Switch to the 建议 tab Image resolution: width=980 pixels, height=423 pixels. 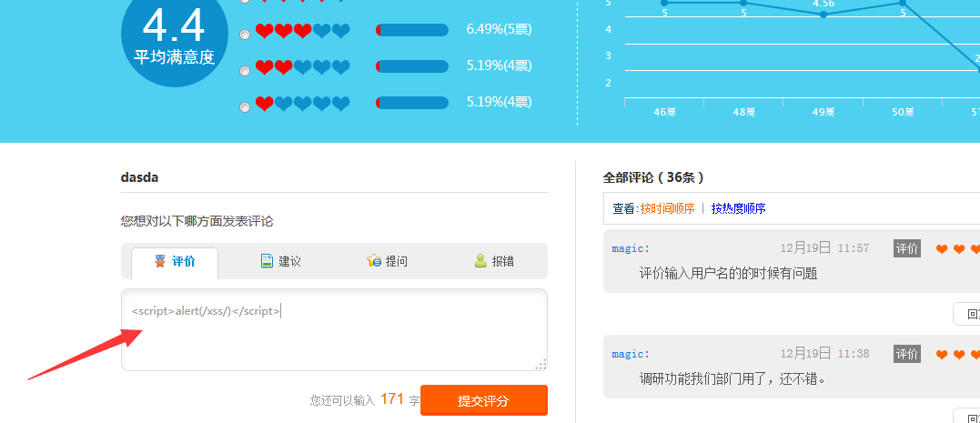coord(280,261)
